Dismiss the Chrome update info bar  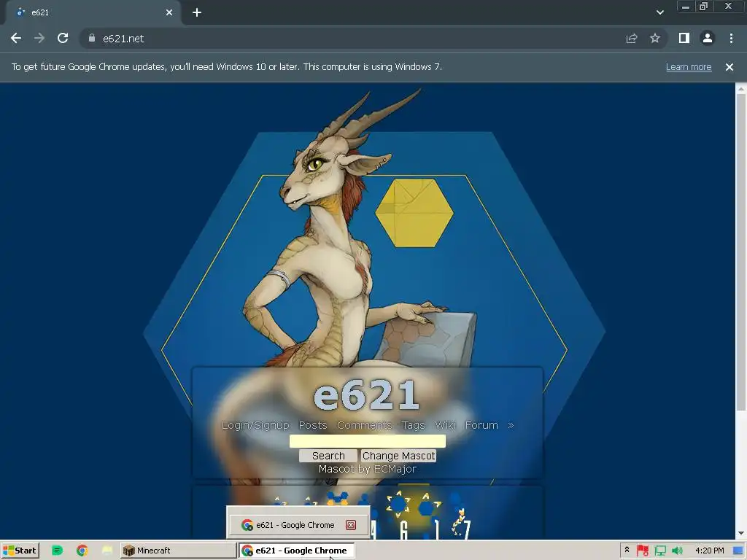729,67
